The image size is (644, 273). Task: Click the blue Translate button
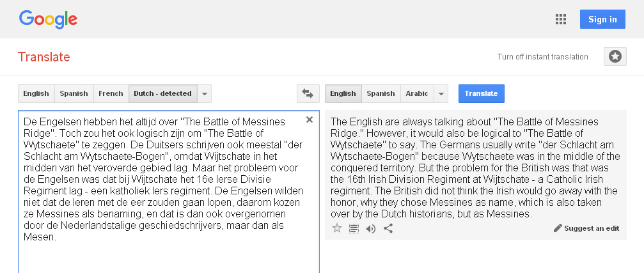coord(482,93)
